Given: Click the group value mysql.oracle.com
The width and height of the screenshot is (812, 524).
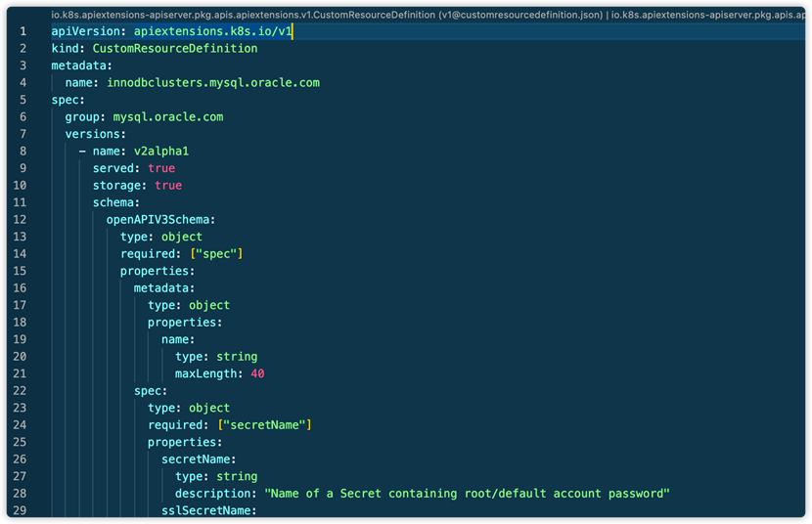Looking at the screenshot, I should [x=168, y=117].
